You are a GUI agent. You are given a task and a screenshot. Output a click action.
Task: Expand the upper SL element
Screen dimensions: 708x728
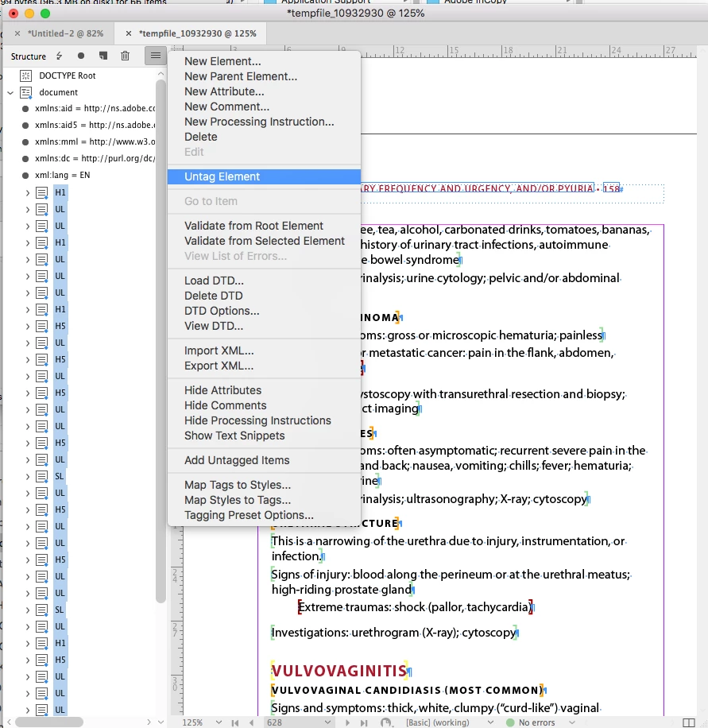pos(27,477)
